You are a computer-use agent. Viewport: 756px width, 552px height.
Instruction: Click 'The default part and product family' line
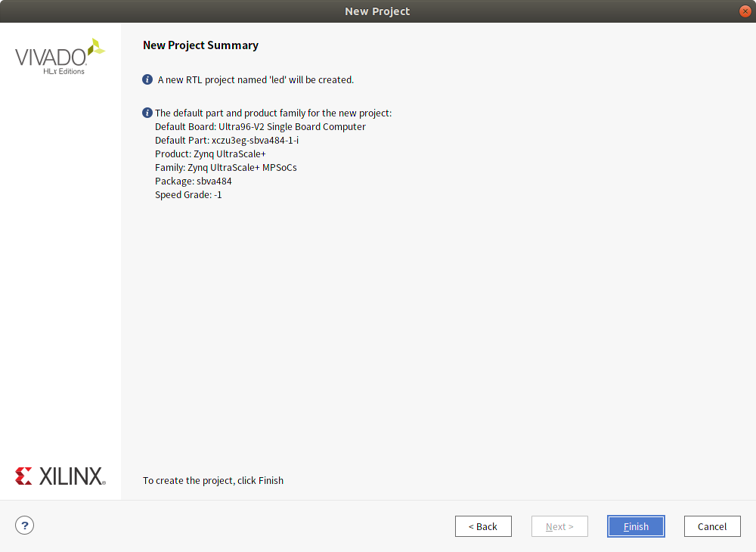274,113
